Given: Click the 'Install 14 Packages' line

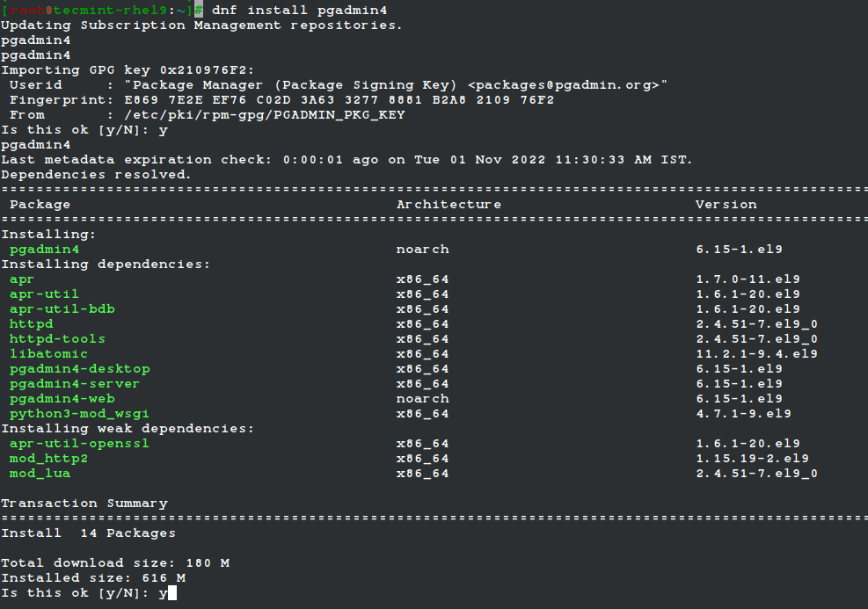Looking at the screenshot, I should pyautogui.click(x=88, y=533).
